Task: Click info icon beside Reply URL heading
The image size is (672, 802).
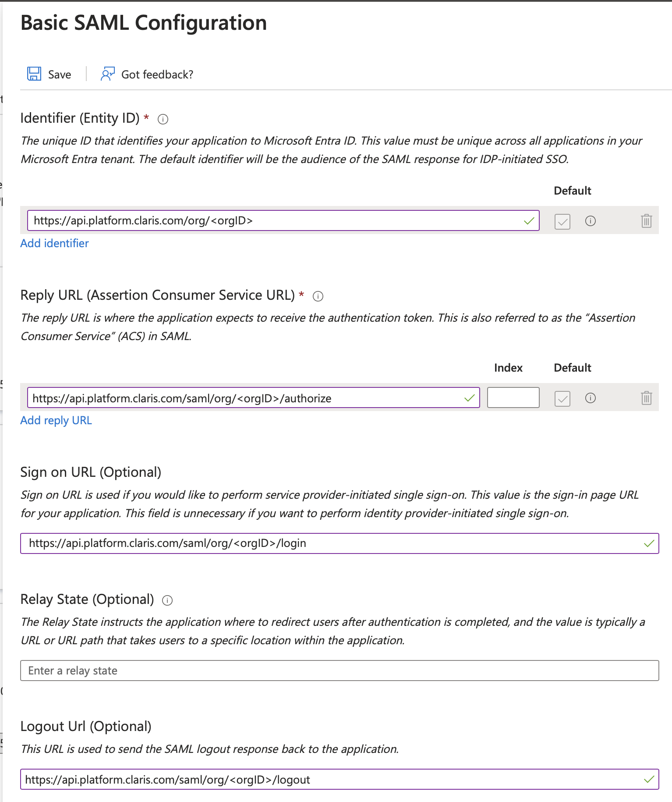Action: point(318,296)
